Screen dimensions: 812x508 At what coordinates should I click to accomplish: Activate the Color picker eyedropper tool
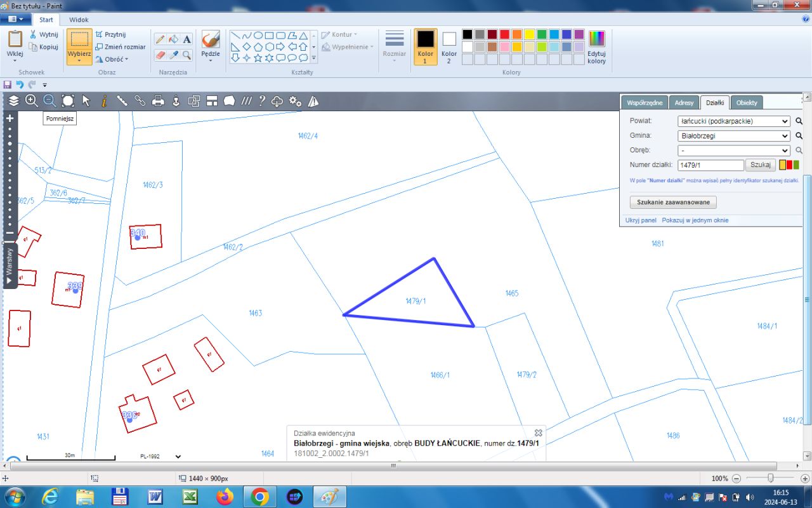(174, 55)
